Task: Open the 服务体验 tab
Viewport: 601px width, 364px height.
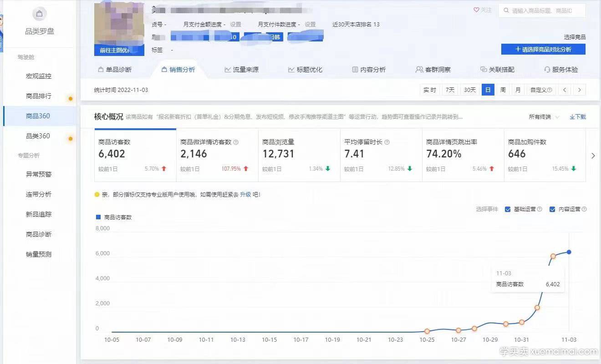Action: 561,70
